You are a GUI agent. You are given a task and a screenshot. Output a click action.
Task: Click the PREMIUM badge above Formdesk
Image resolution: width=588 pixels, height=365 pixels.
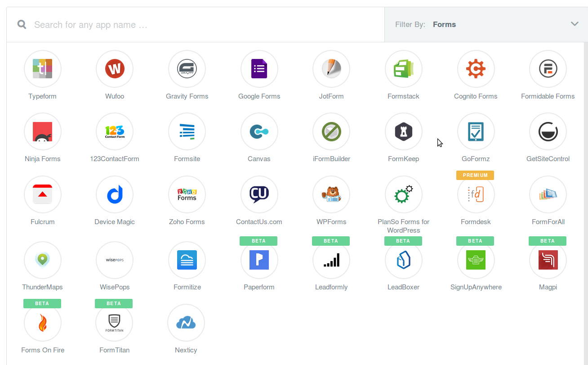(475, 175)
